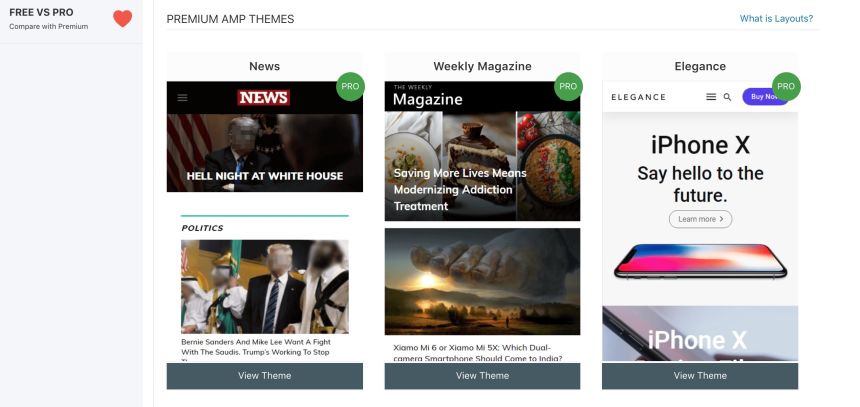Click Learn more button under iPhone X
The width and height of the screenshot is (860, 407).
pyautogui.click(x=700, y=219)
